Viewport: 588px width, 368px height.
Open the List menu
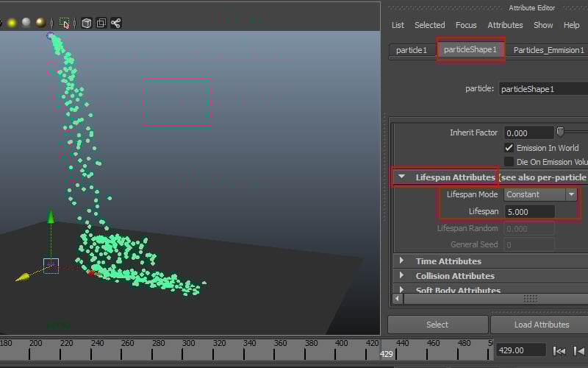click(x=398, y=25)
